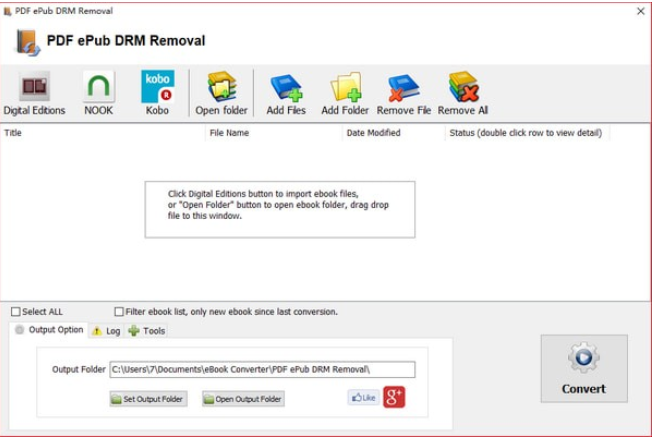Click inside the Output Folder path field
The height and width of the screenshot is (437, 654).
pyautogui.click(x=262, y=369)
